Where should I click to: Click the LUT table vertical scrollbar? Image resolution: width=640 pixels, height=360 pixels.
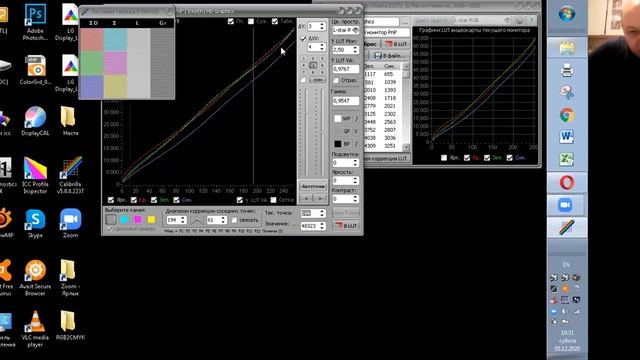406,107
